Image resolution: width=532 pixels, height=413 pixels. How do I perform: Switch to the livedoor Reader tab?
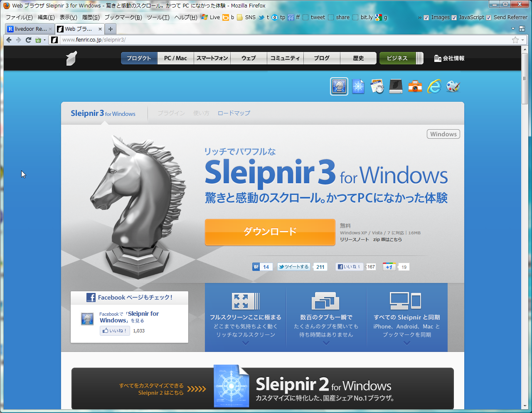click(30, 29)
